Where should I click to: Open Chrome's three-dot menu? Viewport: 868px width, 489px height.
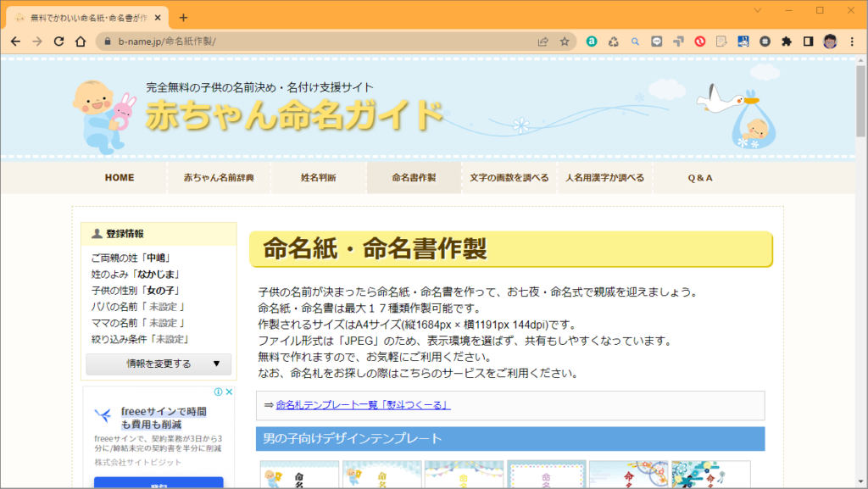(851, 40)
